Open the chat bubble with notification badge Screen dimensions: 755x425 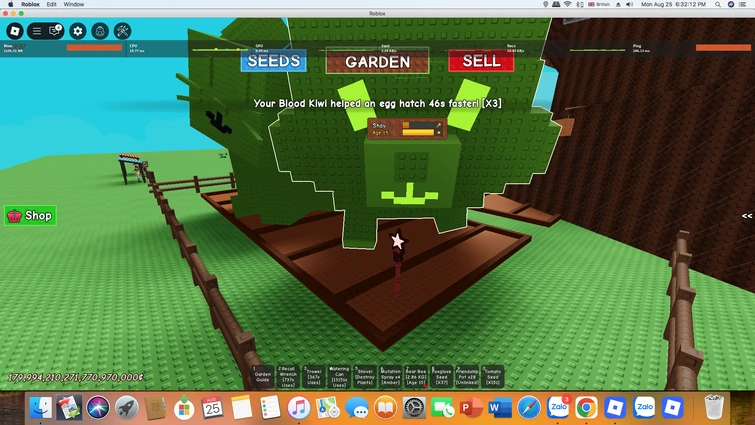coord(55,31)
